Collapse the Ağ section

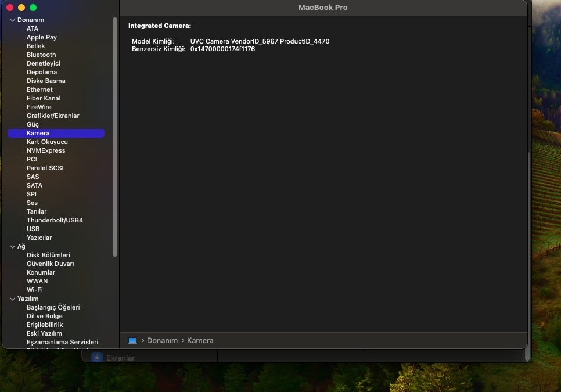coord(13,246)
